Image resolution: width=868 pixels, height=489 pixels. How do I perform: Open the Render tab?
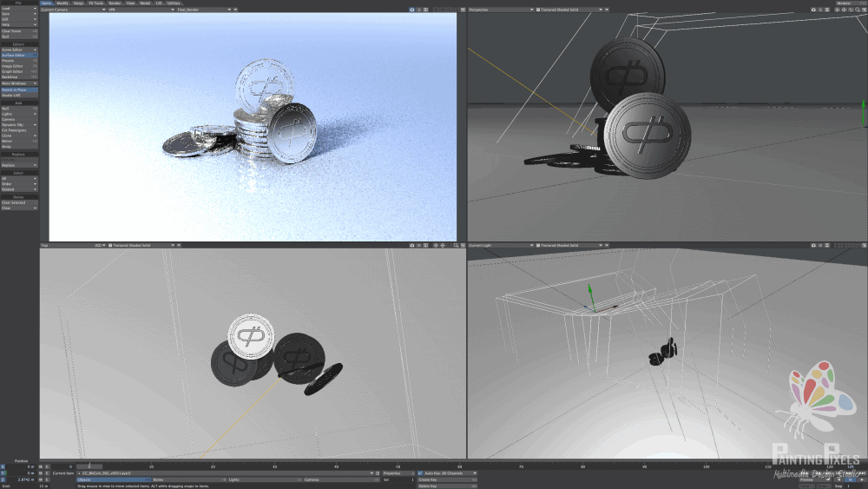pyautogui.click(x=115, y=3)
